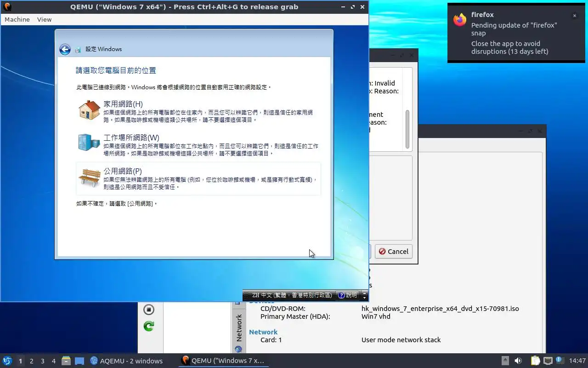The image size is (588, 368).
Task: Activate AQEMU - 2 windows taskbar entry
Action: click(x=126, y=361)
